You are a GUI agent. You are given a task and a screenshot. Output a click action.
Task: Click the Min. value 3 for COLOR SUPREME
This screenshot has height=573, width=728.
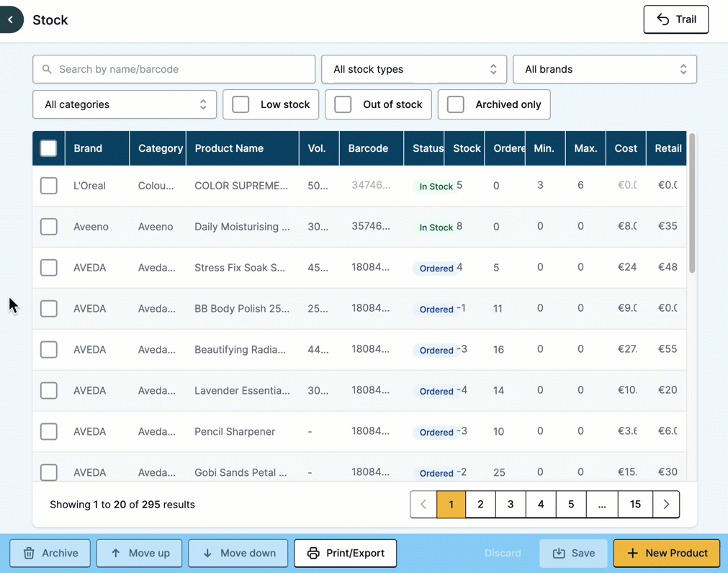[x=541, y=185]
